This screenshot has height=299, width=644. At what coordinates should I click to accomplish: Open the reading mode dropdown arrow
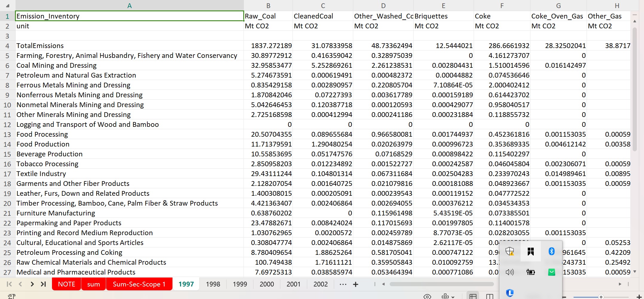click(x=453, y=297)
